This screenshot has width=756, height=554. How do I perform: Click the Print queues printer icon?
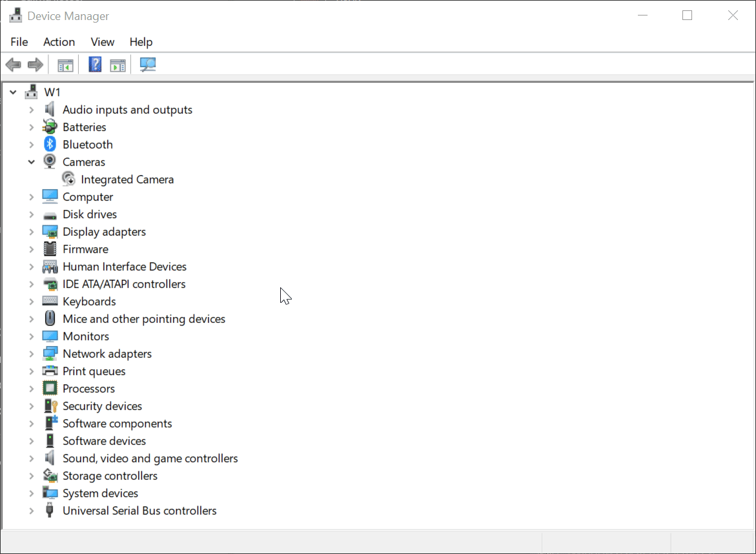(50, 371)
